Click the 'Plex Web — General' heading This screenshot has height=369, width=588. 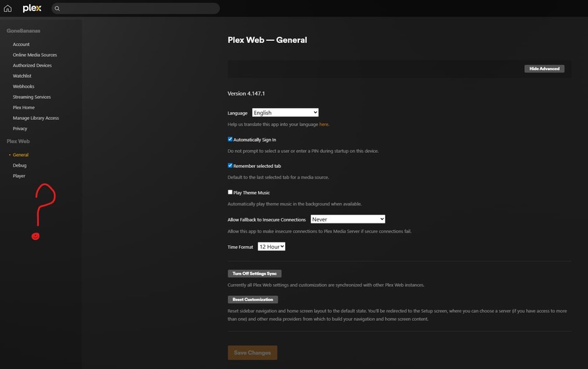pyautogui.click(x=267, y=40)
